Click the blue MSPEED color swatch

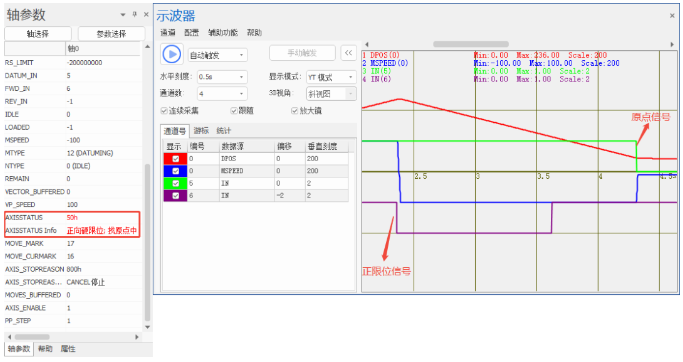point(176,171)
